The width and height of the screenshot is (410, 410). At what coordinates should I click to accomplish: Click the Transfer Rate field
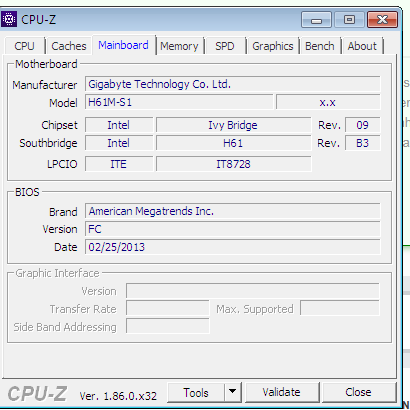(x=168, y=308)
